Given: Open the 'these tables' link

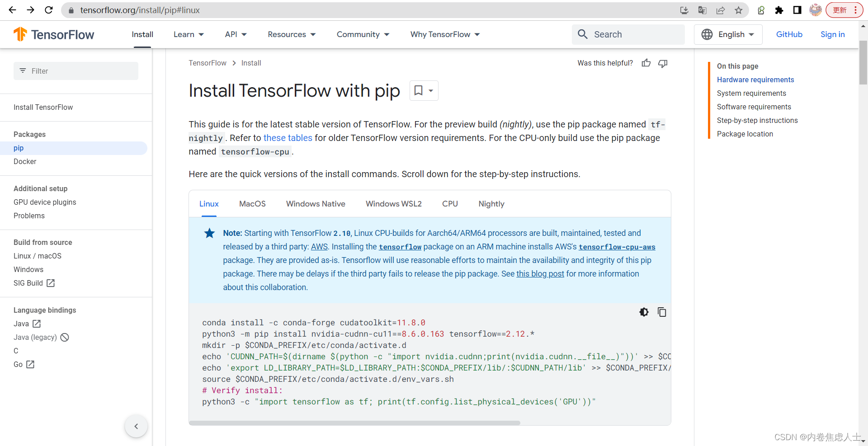Looking at the screenshot, I should coord(288,138).
